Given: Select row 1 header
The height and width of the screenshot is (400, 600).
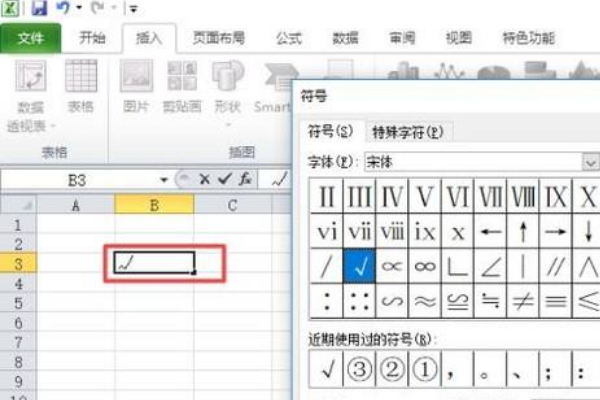Looking at the screenshot, I should point(18,225).
